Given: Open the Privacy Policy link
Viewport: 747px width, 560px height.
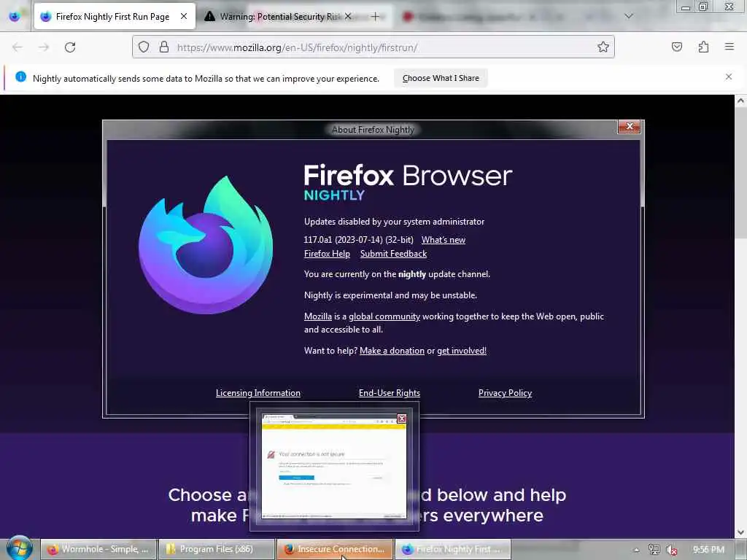Looking at the screenshot, I should click(505, 393).
